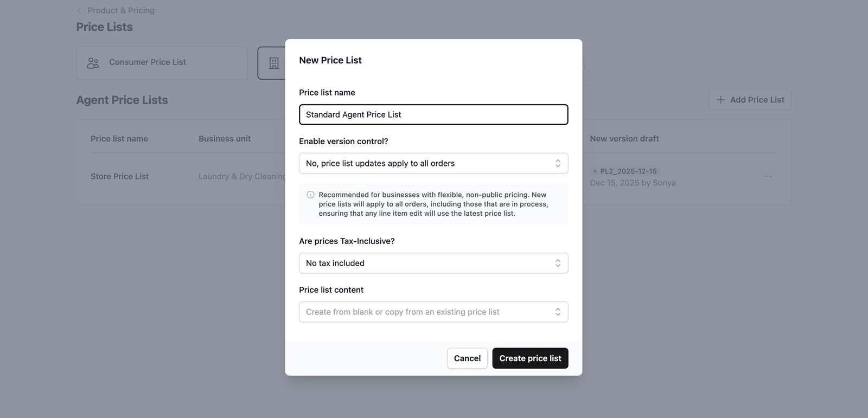This screenshot has height=418, width=868.
Task: Go back to Product & Pricing
Action: (121, 10)
